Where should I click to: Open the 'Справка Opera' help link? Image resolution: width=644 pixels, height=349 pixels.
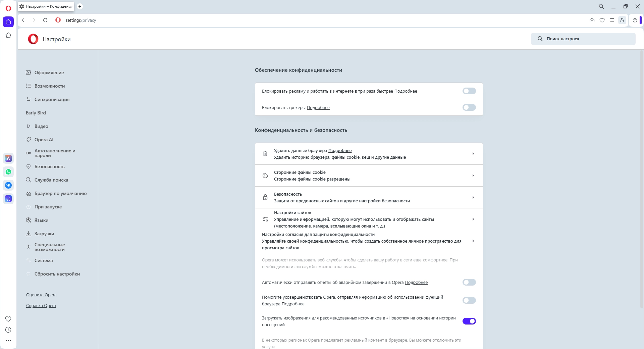41,306
